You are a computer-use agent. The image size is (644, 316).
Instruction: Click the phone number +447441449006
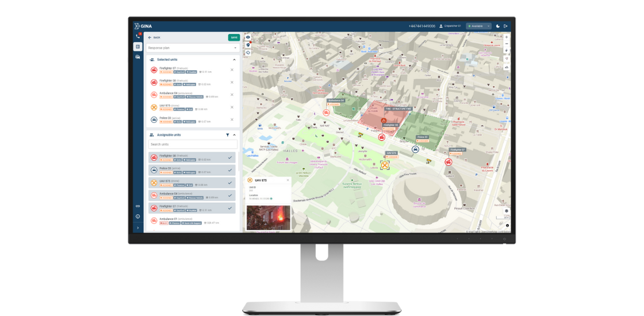[x=422, y=26]
